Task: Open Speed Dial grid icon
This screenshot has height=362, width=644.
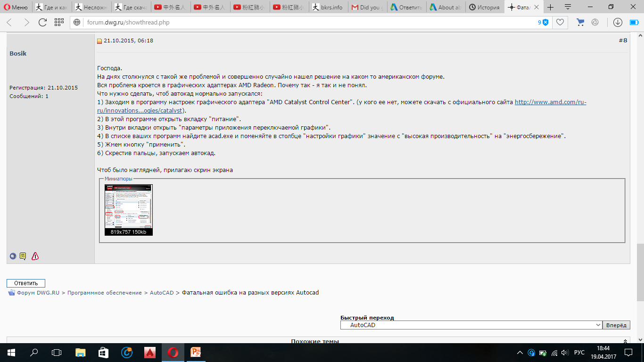Action: 59,22
